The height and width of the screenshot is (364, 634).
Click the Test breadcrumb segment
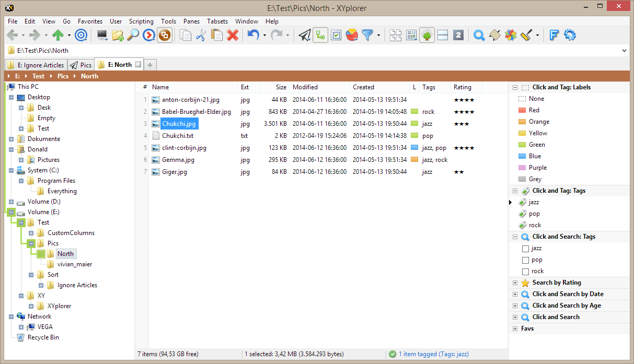click(38, 76)
